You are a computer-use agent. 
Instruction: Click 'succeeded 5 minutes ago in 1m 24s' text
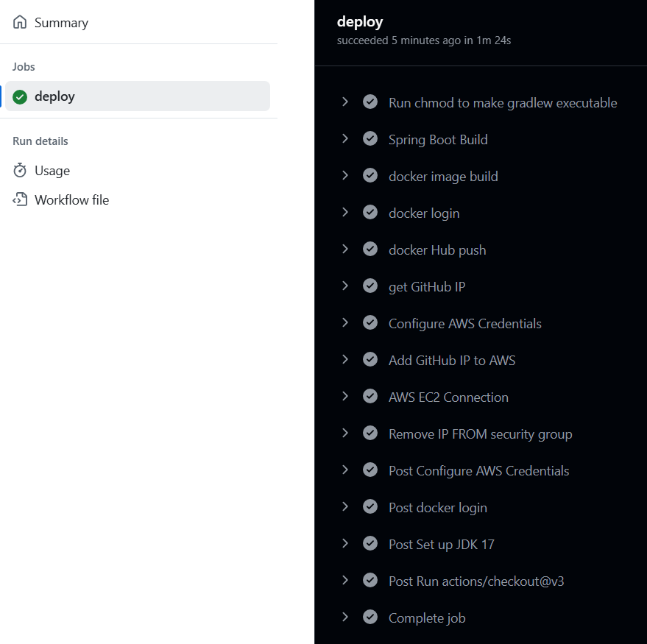[x=424, y=40]
